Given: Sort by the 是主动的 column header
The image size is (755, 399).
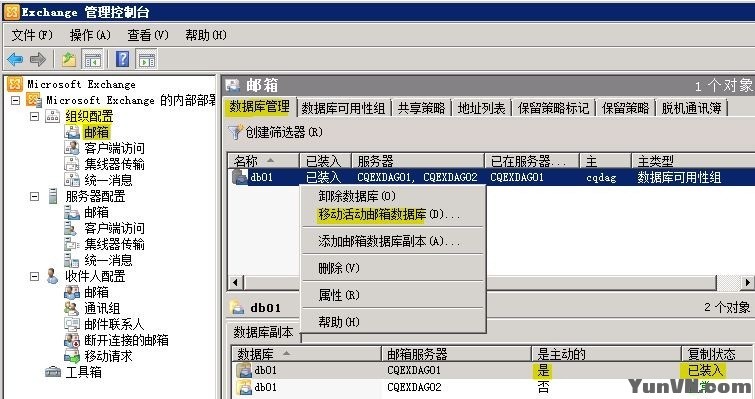Looking at the screenshot, I should (x=606, y=354).
